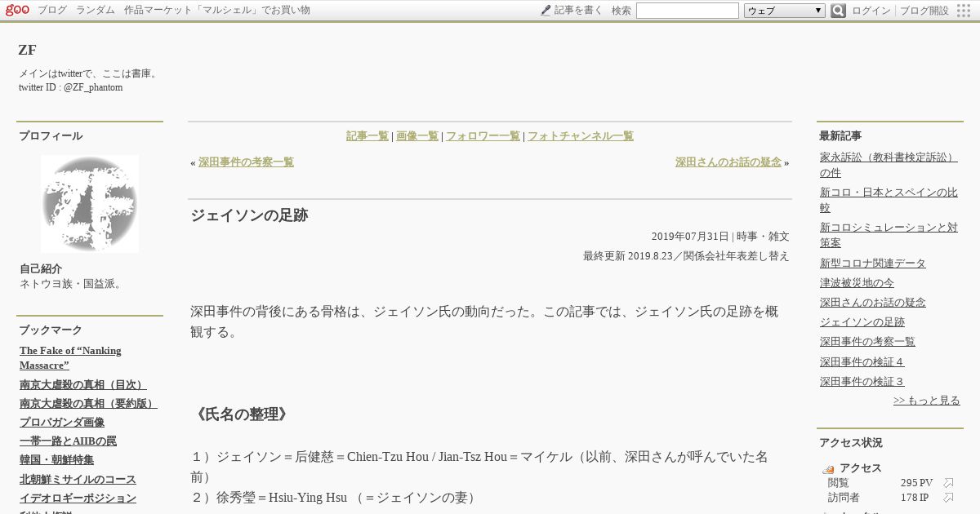Open recent post 新型コロナ関連データ
This screenshot has width=980, height=514.
point(873,264)
